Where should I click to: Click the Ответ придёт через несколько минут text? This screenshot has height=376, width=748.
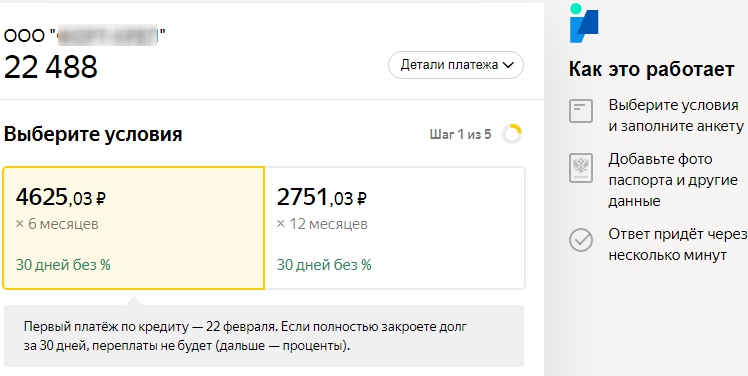pos(677,244)
